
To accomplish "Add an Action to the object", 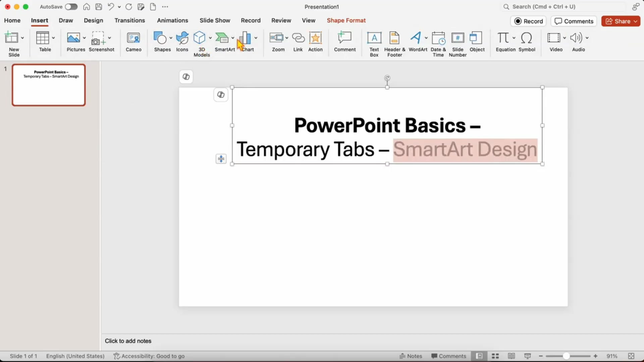I will tap(315, 42).
